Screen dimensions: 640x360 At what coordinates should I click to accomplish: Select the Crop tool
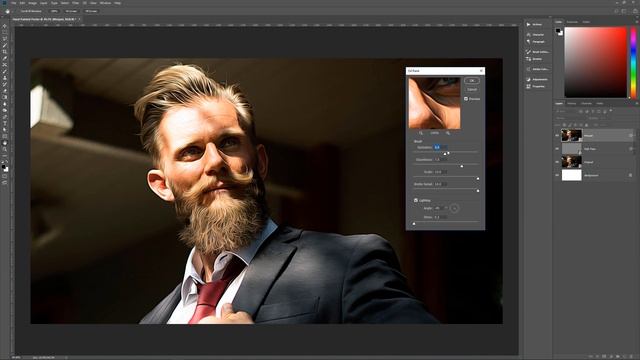5,52
